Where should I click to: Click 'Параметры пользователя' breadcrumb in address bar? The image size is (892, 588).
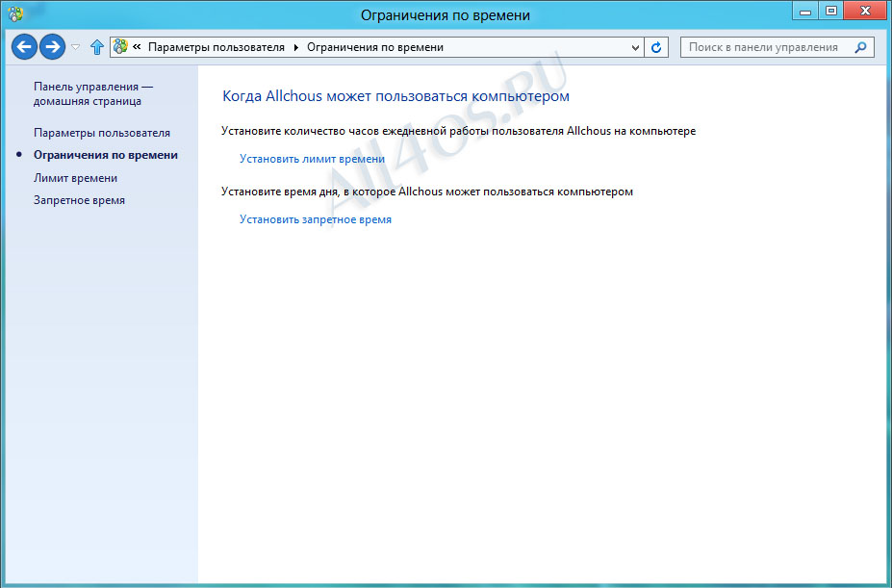coord(217,47)
